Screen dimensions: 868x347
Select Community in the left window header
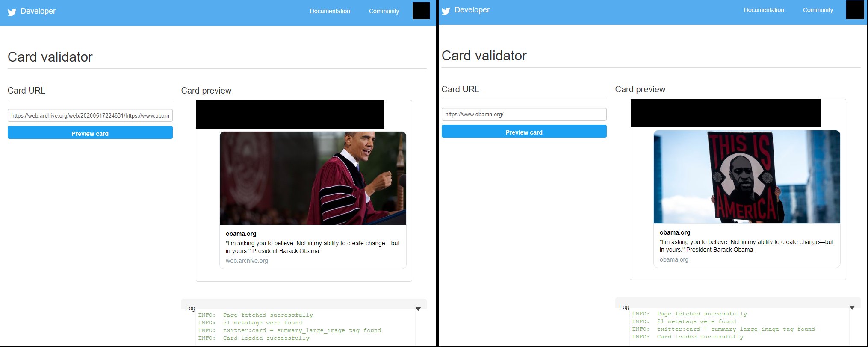(384, 11)
